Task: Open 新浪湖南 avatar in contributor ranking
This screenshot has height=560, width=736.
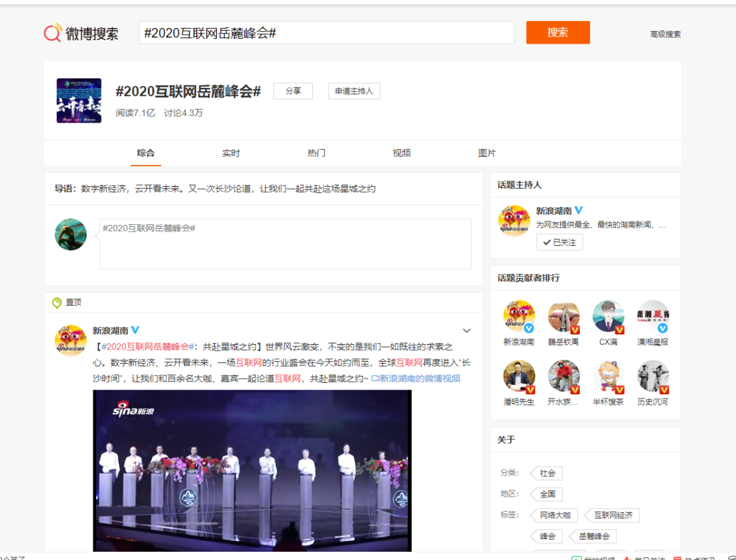Action: click(519, 316)
